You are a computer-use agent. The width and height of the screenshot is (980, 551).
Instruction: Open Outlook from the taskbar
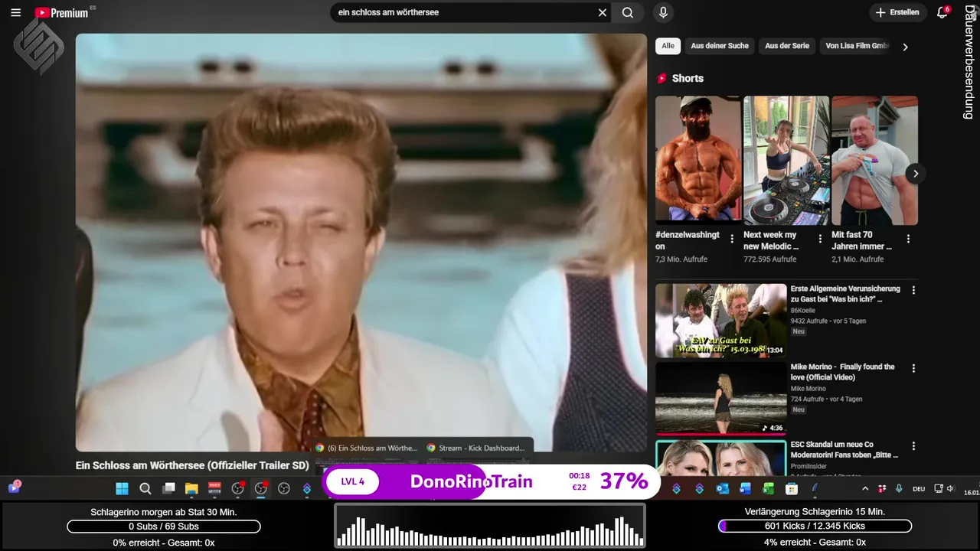tap(723, 488)
